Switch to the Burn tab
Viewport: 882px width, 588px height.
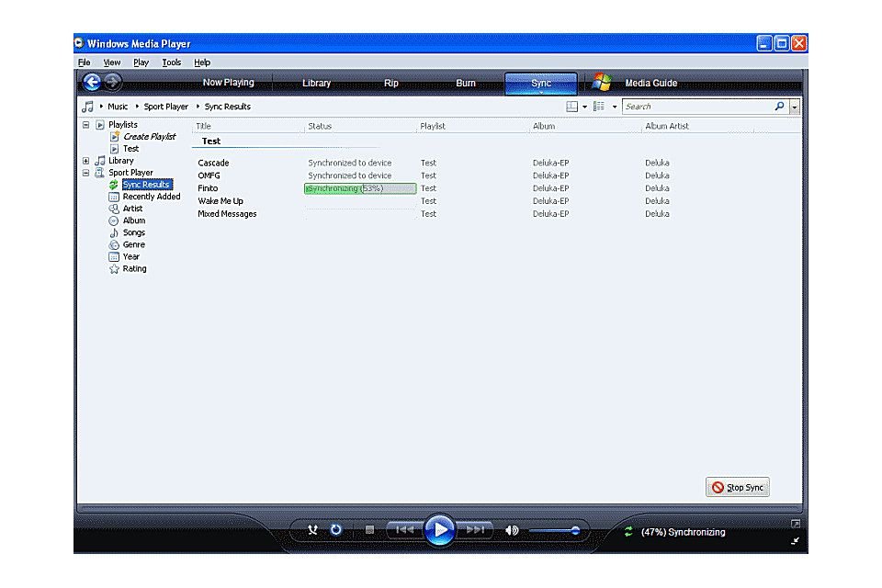click(x=466, y=83)
